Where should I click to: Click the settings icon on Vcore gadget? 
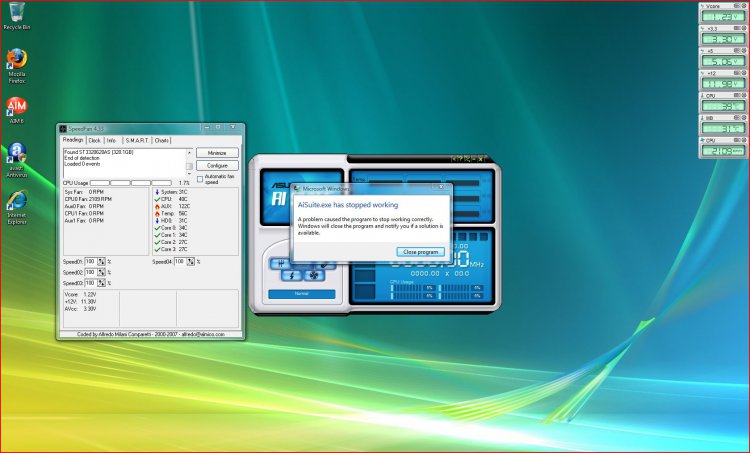pos(737,6)
